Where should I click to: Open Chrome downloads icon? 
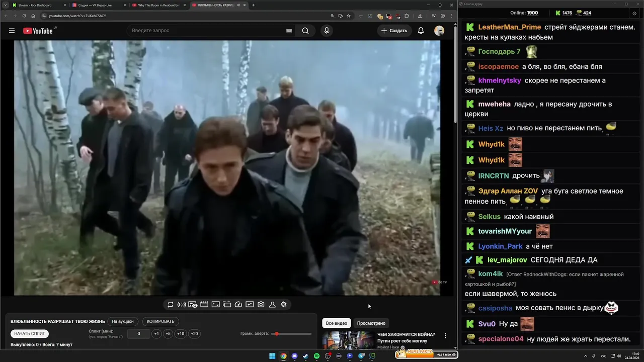(x=420, y=16)
